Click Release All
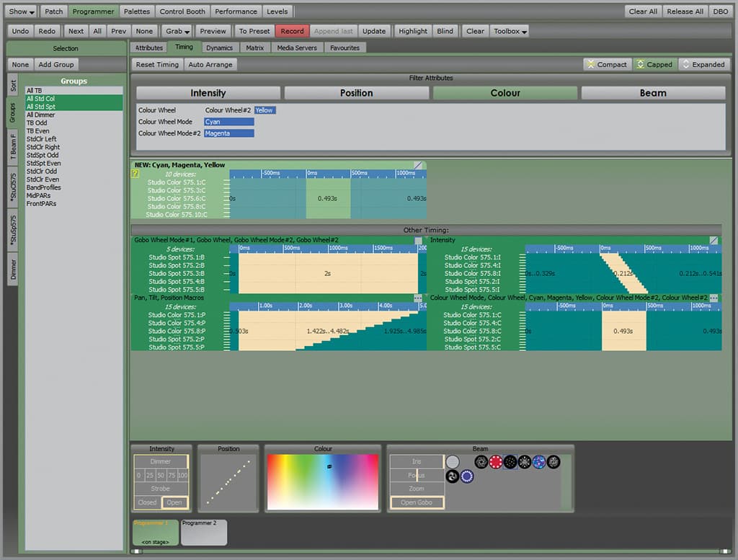This screenshot has width=738, height=560. (685, 12)
